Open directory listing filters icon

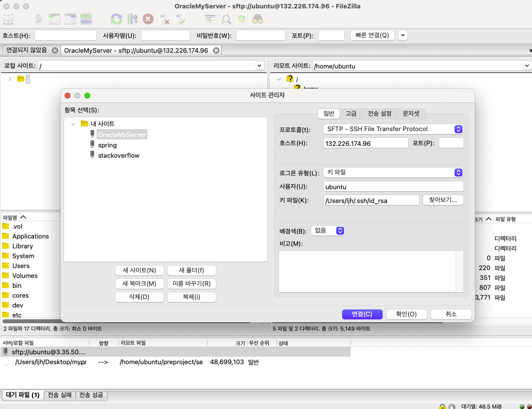click(210, 19)
